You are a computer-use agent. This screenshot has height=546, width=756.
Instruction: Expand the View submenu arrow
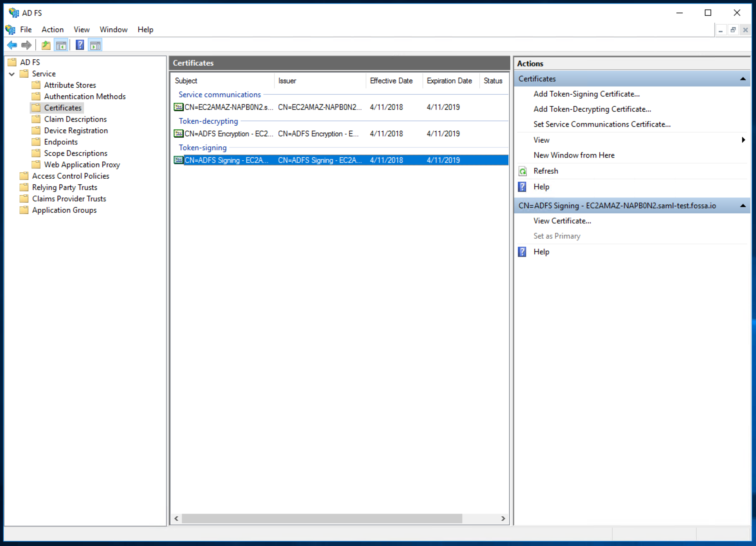[743, 140]
